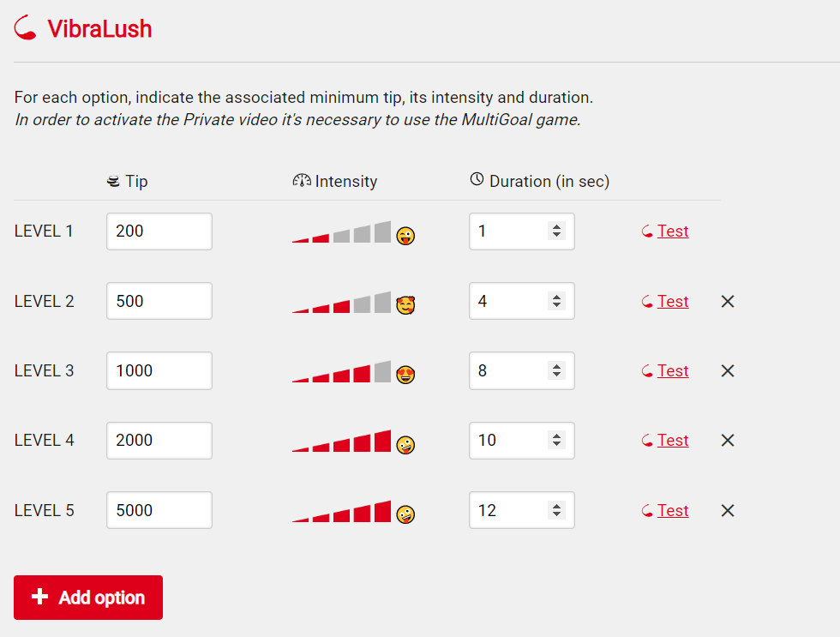The width and height of the screenshot is (840, 637).
Task: Focus the LEVEL 3 tip field showing 1000
Action: [159, 370]
